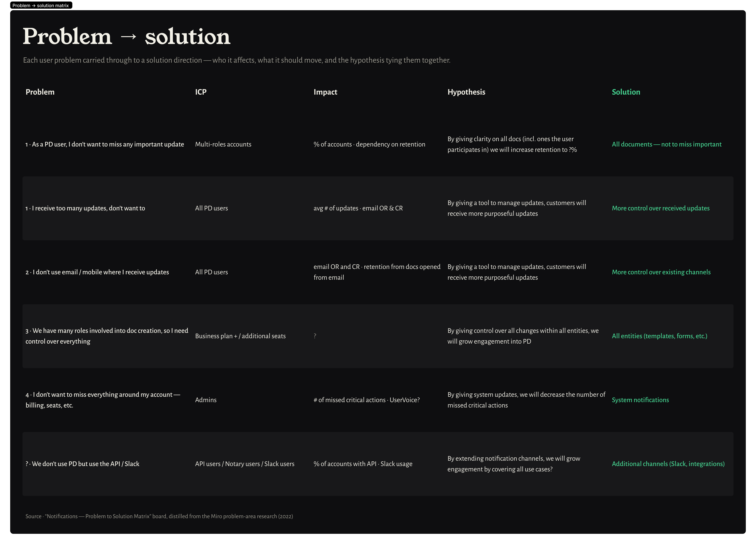Click 'I don't want to miss everything around my account' problem
The height and width of the screenshot is (544, 756).
pyautogui.click(x=103, y=400)
